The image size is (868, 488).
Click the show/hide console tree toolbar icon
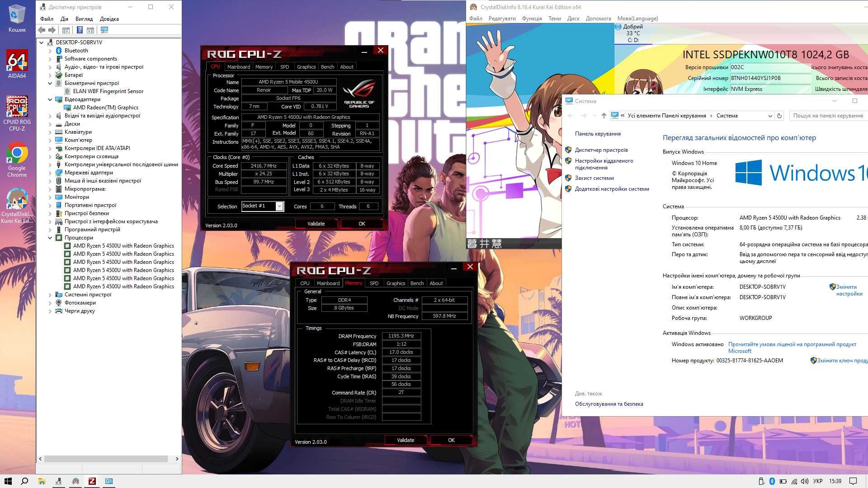point(66,30)
